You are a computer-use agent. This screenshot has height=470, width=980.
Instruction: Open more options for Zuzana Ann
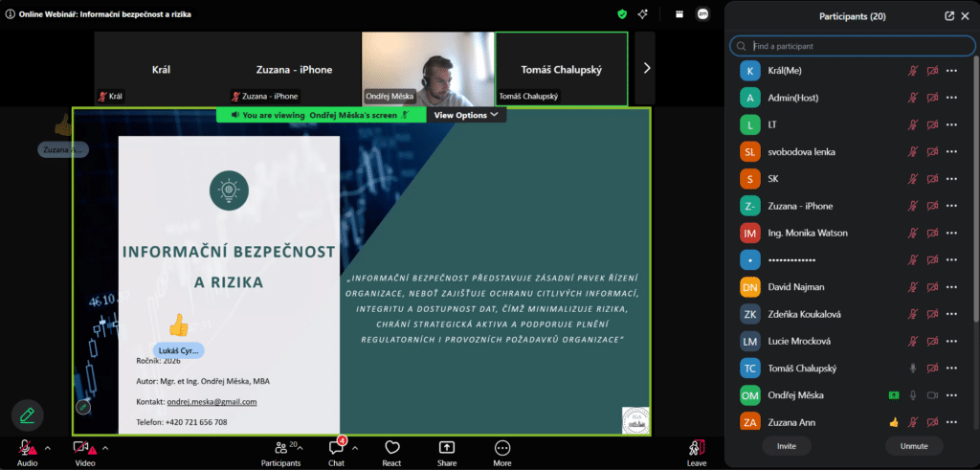tap(951, 422)
